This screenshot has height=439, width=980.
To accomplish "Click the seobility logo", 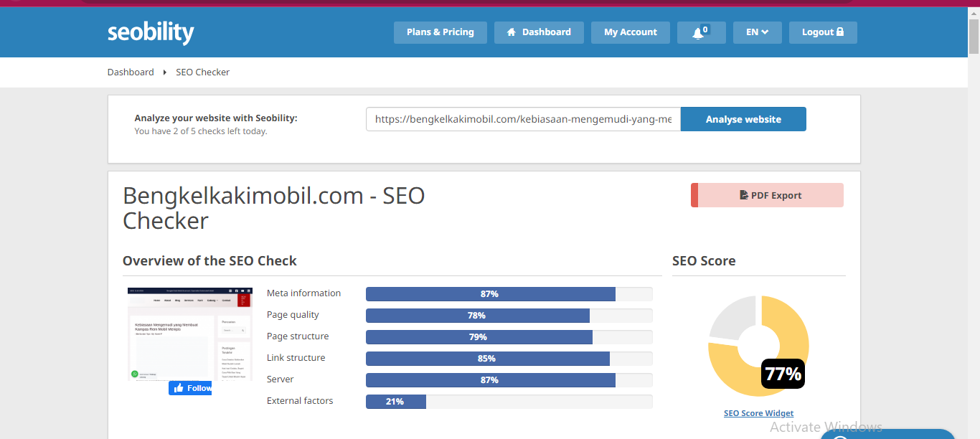I will 151,32.
